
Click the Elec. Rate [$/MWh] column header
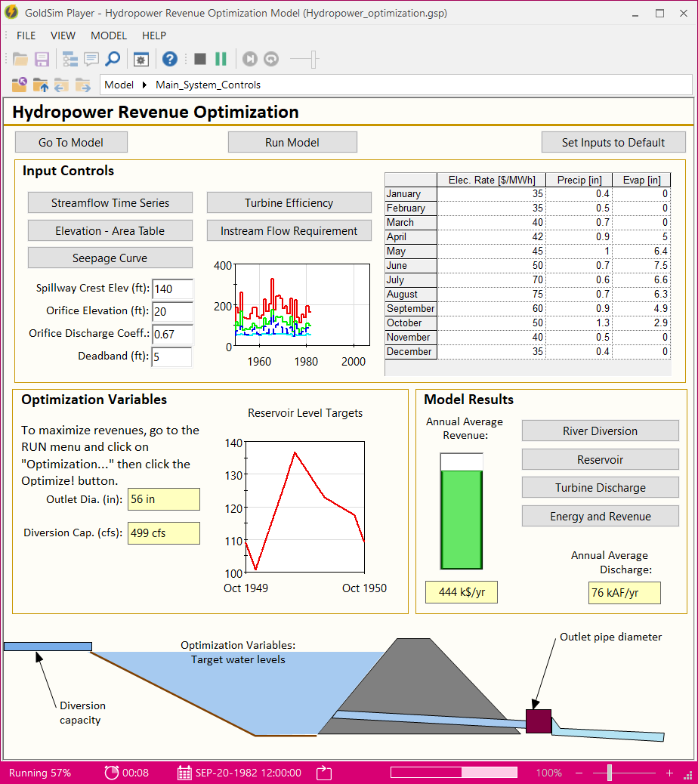pos(491,180)
